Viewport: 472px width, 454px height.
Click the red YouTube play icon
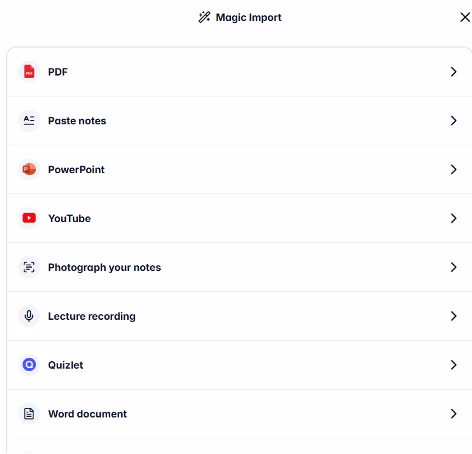[x=29, y=218]
